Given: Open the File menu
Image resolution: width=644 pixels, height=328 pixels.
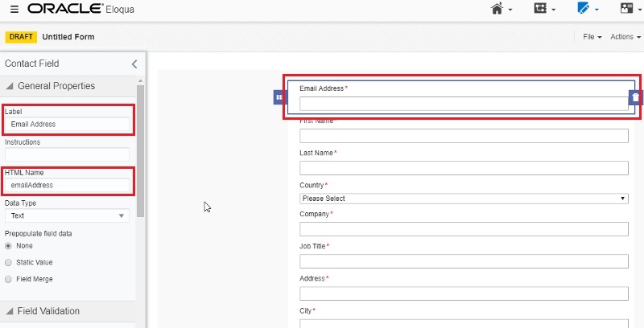Looking at the screenshot, I should click(x=592, y=37).
